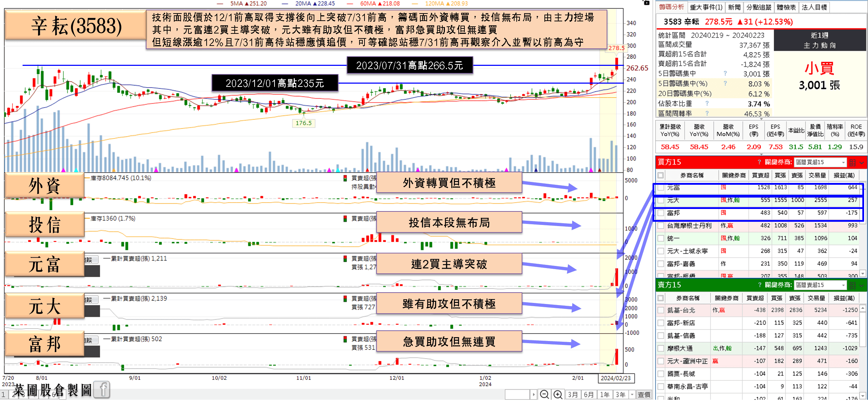Open the 區間買超15 dropdown
This screenshot has width=868, height=409.
click(820, 162)
